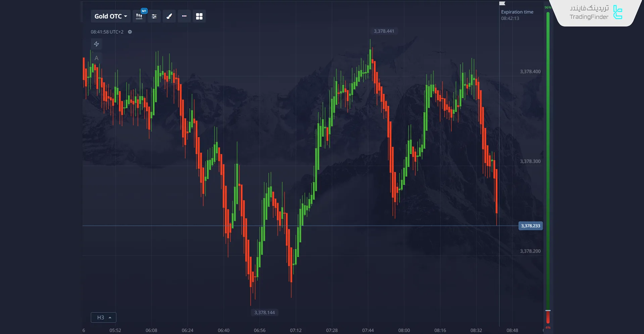
Task: Click the expiration time flag marker
Action: tap(502, 3)
